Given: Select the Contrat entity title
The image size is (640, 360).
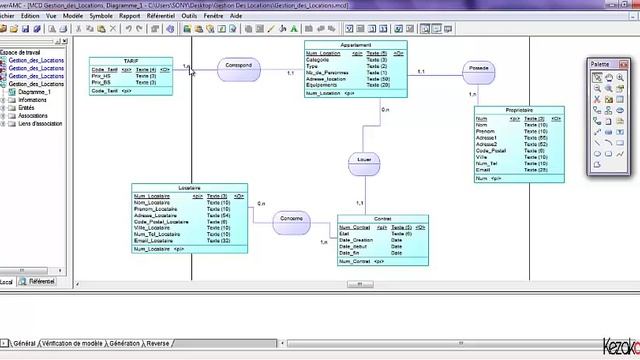Looking at the screenshot, I should coord(382,219).
